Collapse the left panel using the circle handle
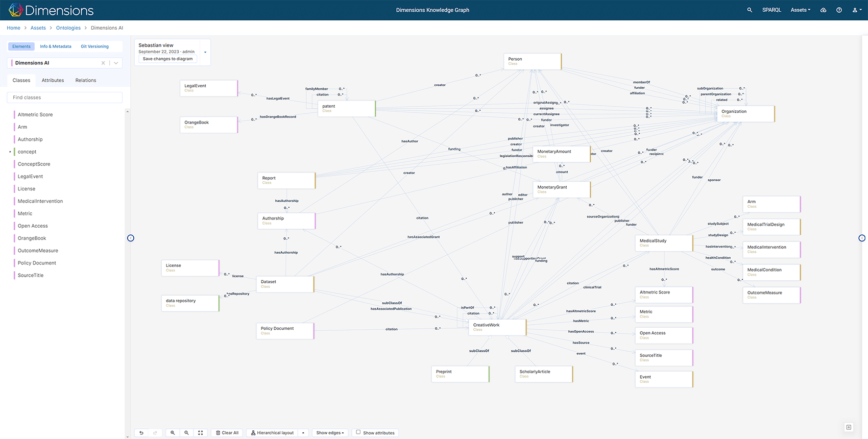Viewport: 868px width, 439px height. click(131, 238)
